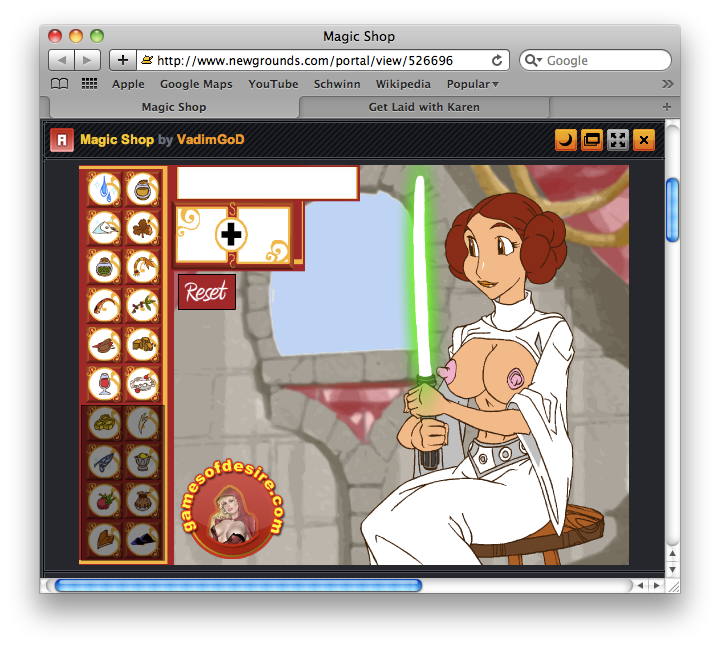Add bookmark with the plus button
This screenshot has width=720, height=648.
click(x=123, y=60)
